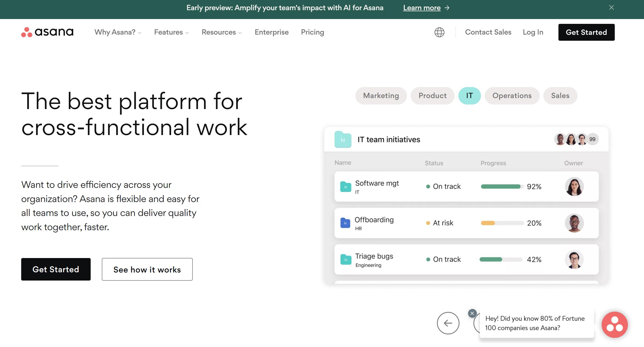
Task: Click the Offboarding owner's avatar
Action: coord(574,223)
